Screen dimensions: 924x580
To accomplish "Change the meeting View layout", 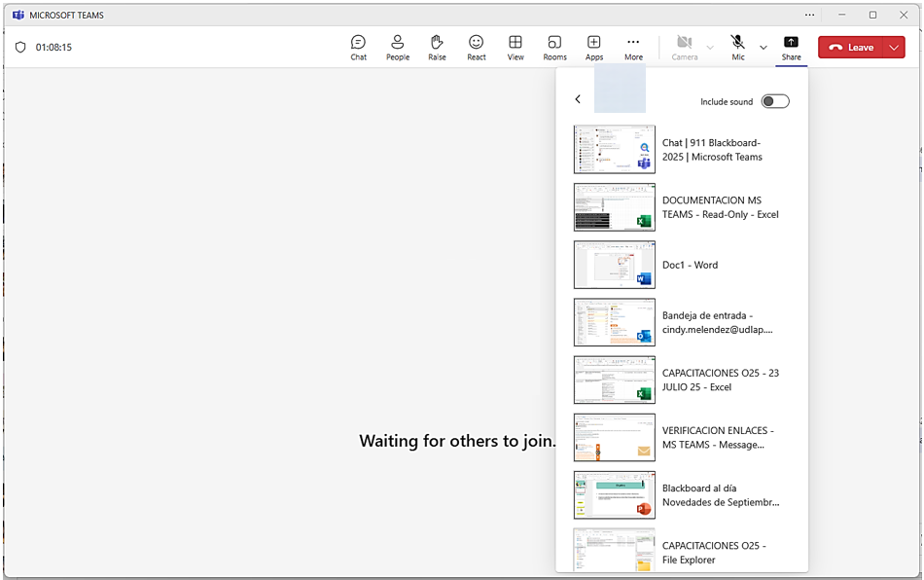I will tap(515, 48).
